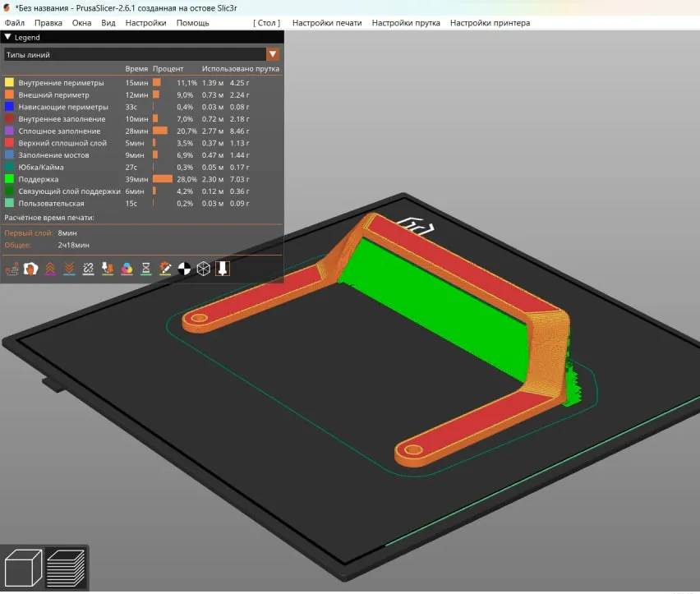The width and height of the screenshot is (700, 594).
Task: Open the Типы линий view type dropdown
Action: pos(141,54)
